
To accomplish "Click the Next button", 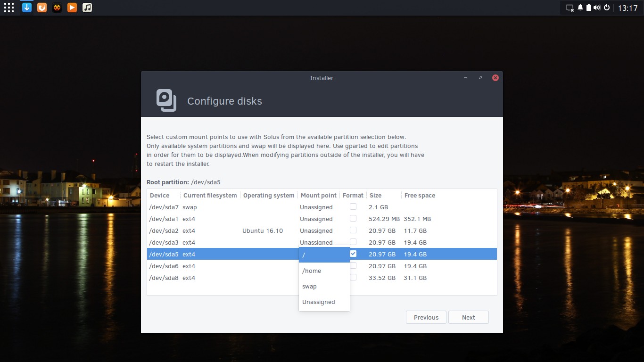I will pyautogui.click(x=468, y=317).
